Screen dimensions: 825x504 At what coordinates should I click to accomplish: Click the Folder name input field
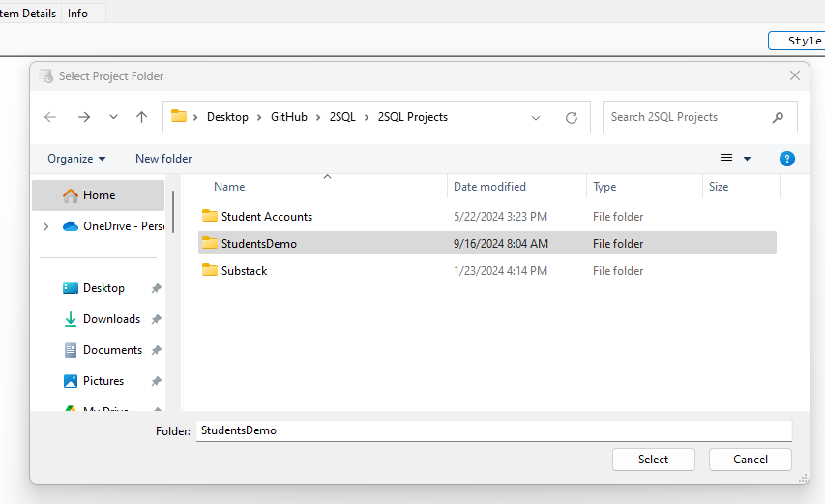[493, 430]
